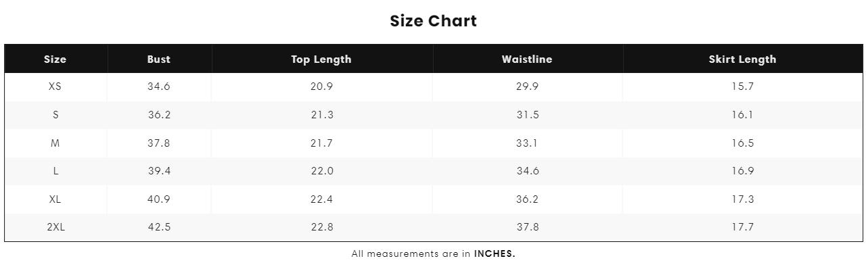This screenshot has height=267, width=868.
Task: Select the XS size row label
Action: [55, 87]
